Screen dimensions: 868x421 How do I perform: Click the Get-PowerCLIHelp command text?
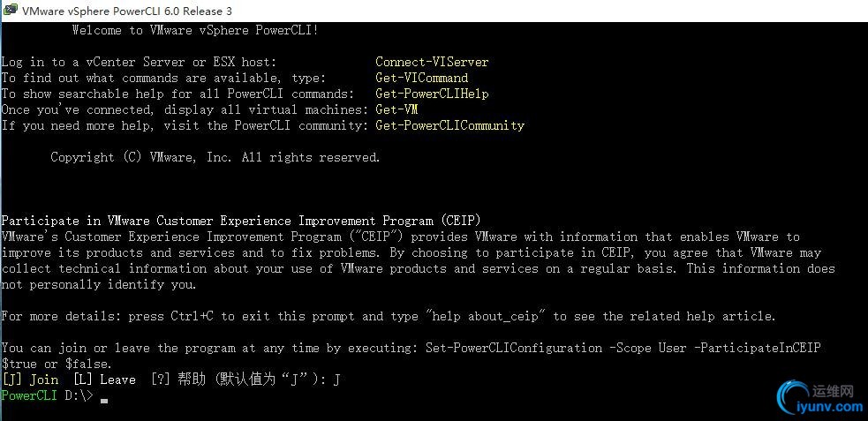click(x=432, y=94)
